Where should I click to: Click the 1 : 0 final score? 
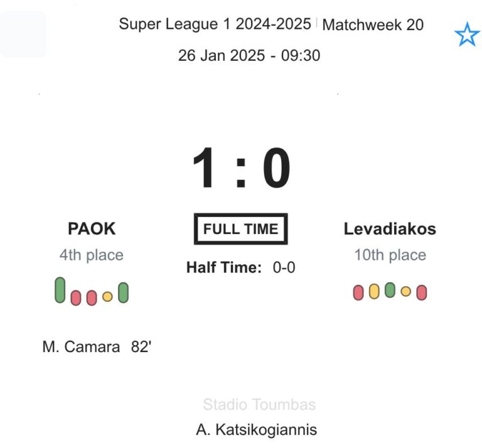pos(241,168)
